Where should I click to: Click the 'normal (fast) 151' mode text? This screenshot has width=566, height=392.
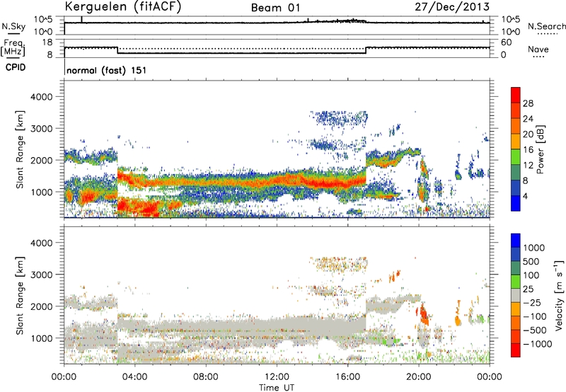(107, 70)
